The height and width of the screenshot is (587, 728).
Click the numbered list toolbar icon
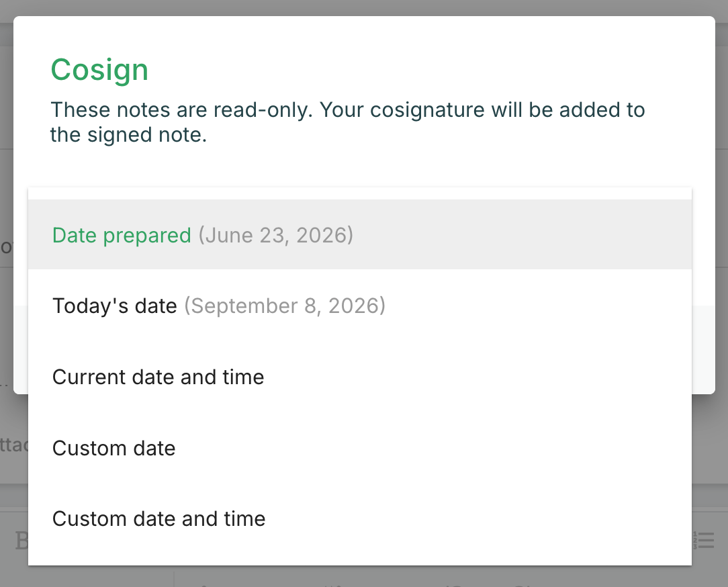click(x=703, y=540)
